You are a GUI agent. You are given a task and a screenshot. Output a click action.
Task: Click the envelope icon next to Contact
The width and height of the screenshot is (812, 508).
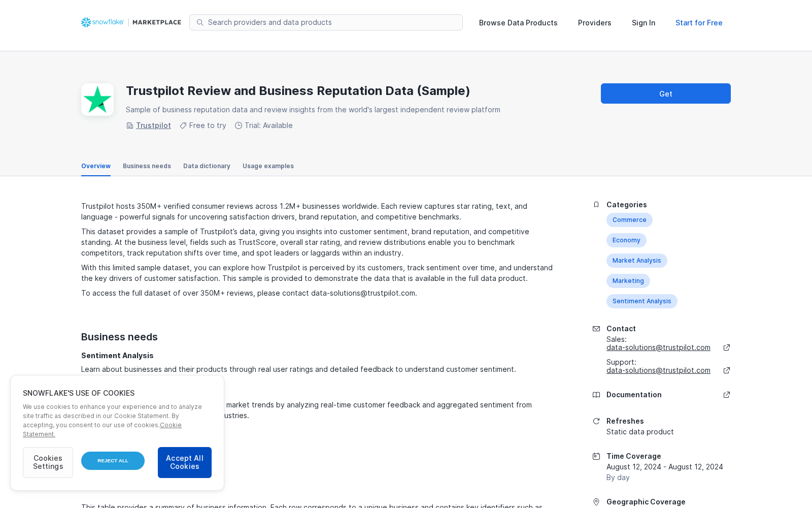596,329
